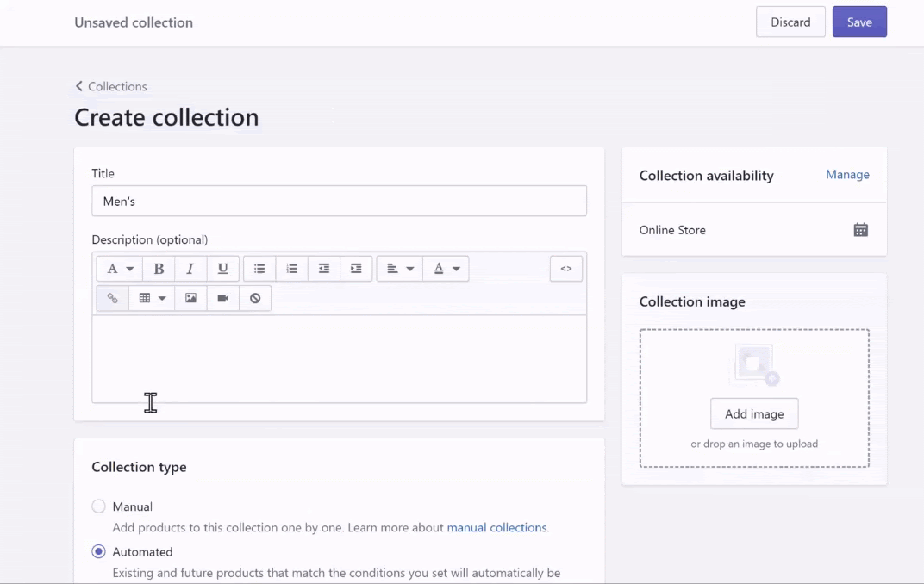The image size is (924, 584).
Task: Select the Manual collection type
Action: [98, 506]
